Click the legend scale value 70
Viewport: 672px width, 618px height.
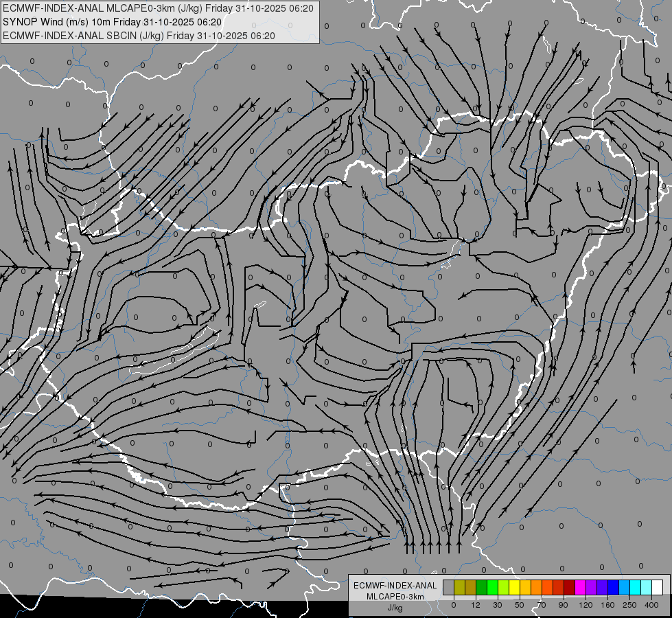pos(542,605)
